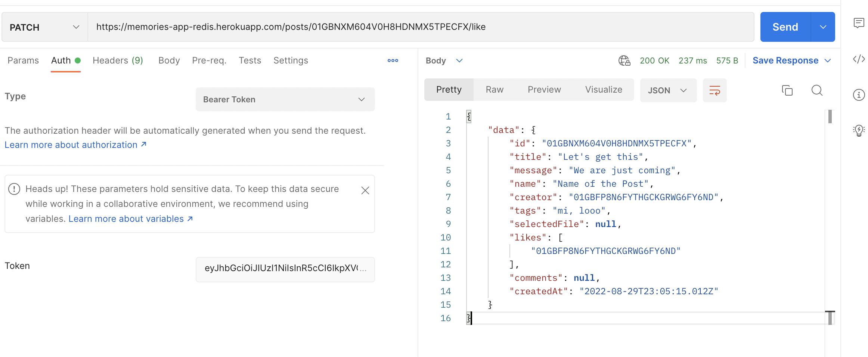Open the request info icon
Screen dimensions: 868x357
click(859, 95)
